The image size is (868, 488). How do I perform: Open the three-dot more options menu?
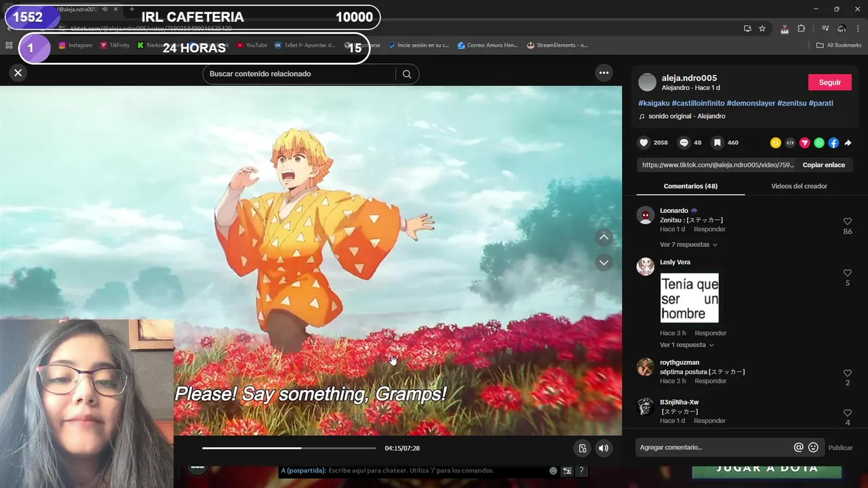coord(604,73)
